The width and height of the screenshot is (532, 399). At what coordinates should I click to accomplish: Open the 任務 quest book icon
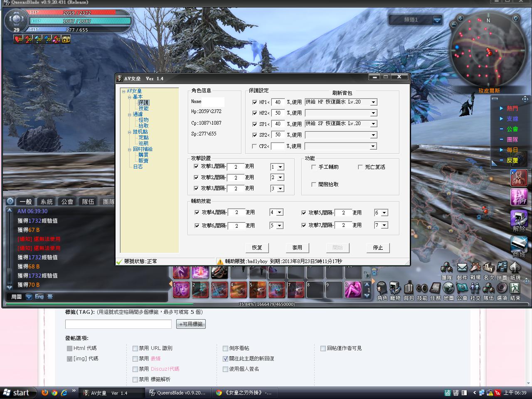pyautogui.click(x=435, y=288)
